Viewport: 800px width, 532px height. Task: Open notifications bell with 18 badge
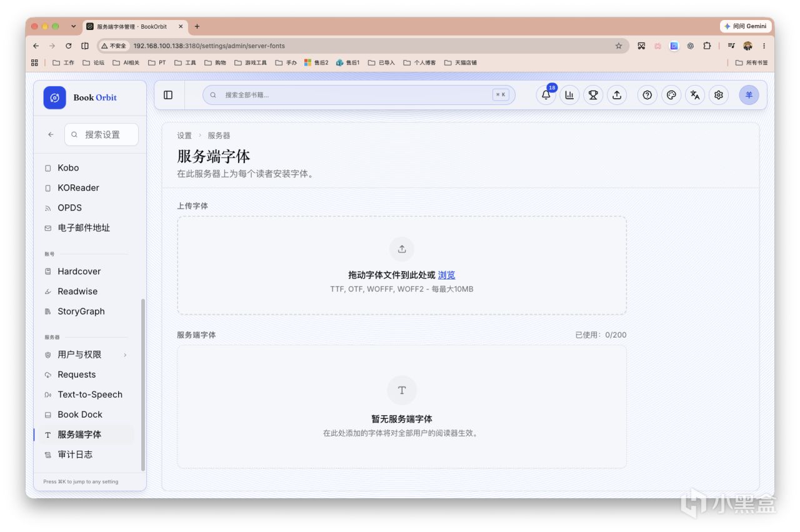point(546,95)
